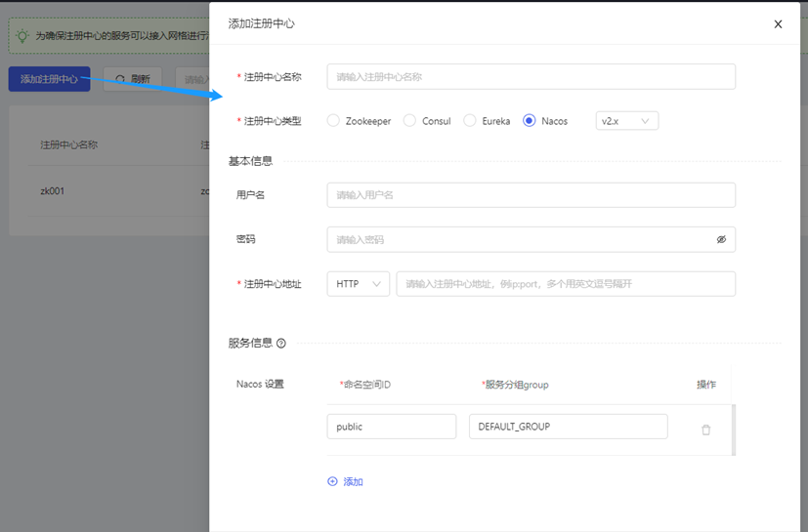Click the Nacos 设置 label
Screen dimensions: 808x532
pos(260,385)
